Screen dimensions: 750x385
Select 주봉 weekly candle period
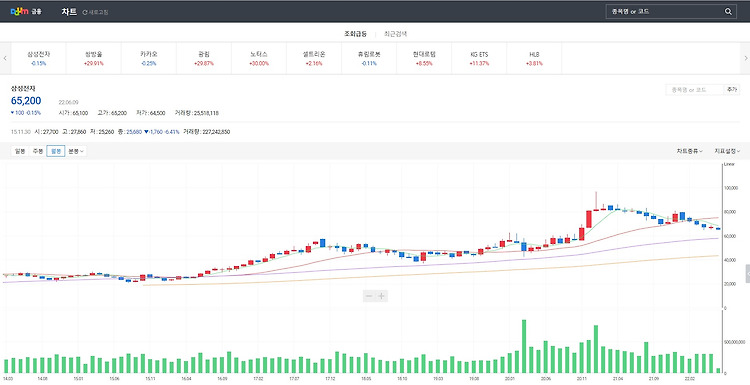tap(37, 151)
